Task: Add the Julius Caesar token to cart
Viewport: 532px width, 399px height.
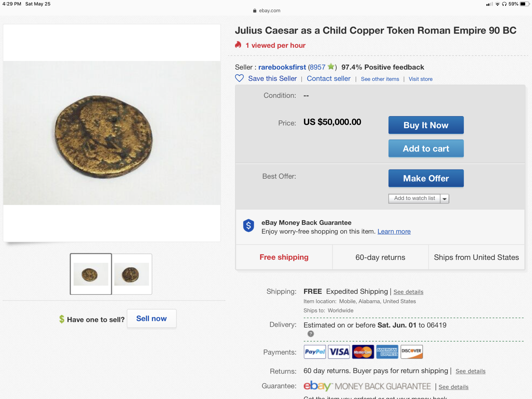Action: pyautogui.click(x=426, y=149)
